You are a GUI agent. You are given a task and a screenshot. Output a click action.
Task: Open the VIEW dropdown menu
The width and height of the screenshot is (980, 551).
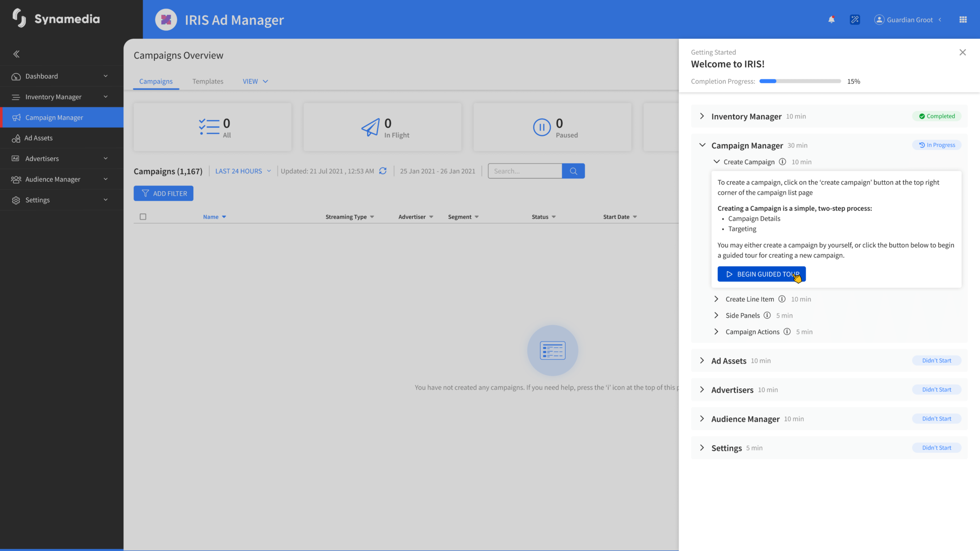coord(255,81)
